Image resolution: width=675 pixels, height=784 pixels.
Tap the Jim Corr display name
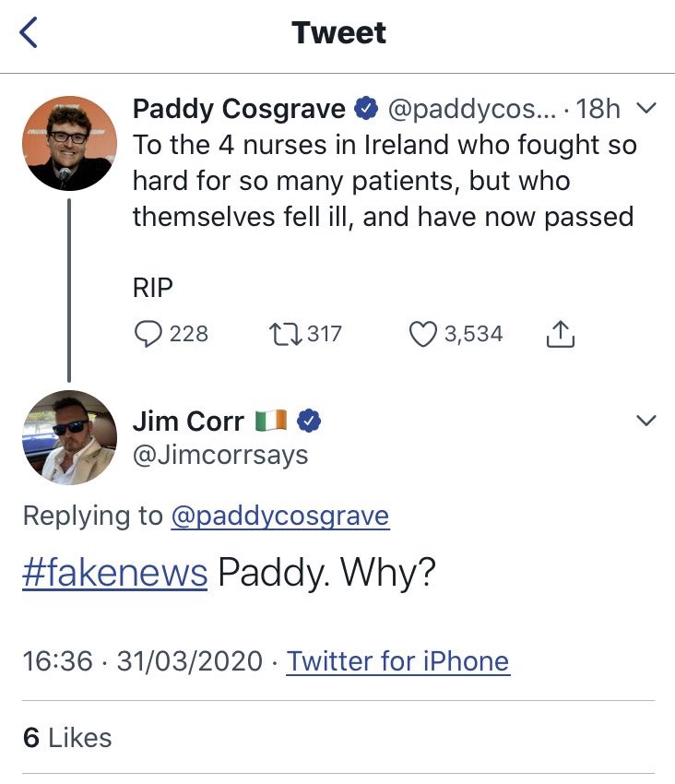(188, 422)
